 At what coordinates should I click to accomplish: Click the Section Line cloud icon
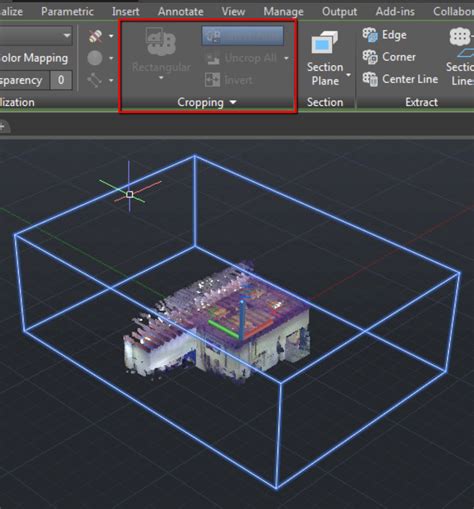[461, 37]
